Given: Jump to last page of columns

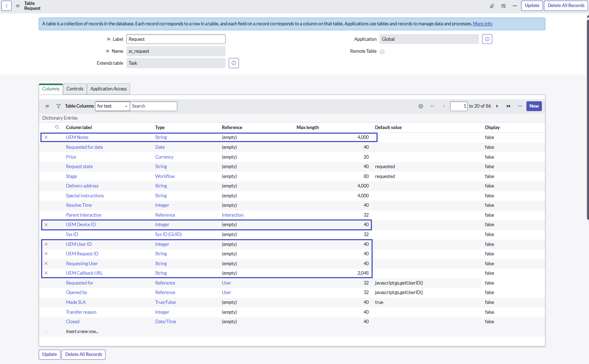Looking at the screenshot, I should coord(508,106).
